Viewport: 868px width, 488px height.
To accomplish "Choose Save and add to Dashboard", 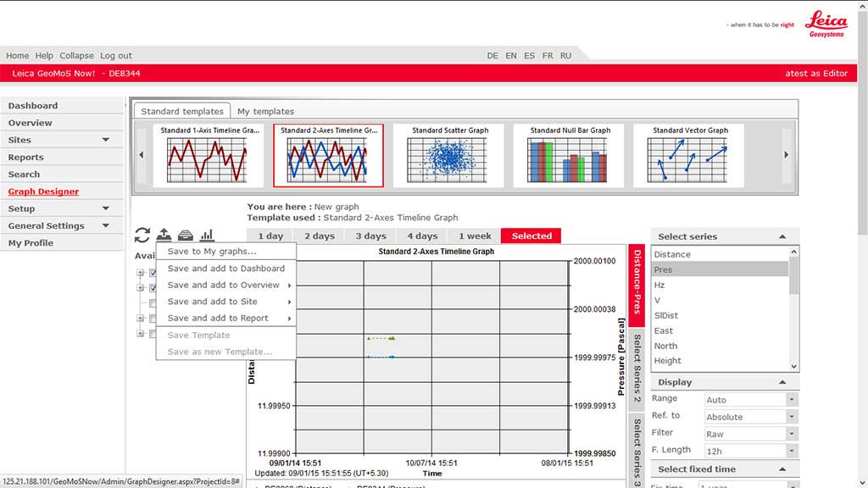I will [225, 269].
